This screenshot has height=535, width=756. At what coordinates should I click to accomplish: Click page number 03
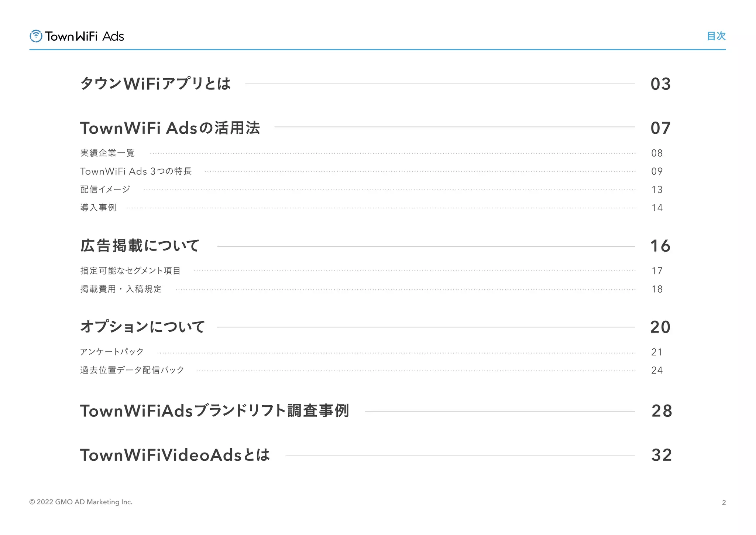coord(660,84)
